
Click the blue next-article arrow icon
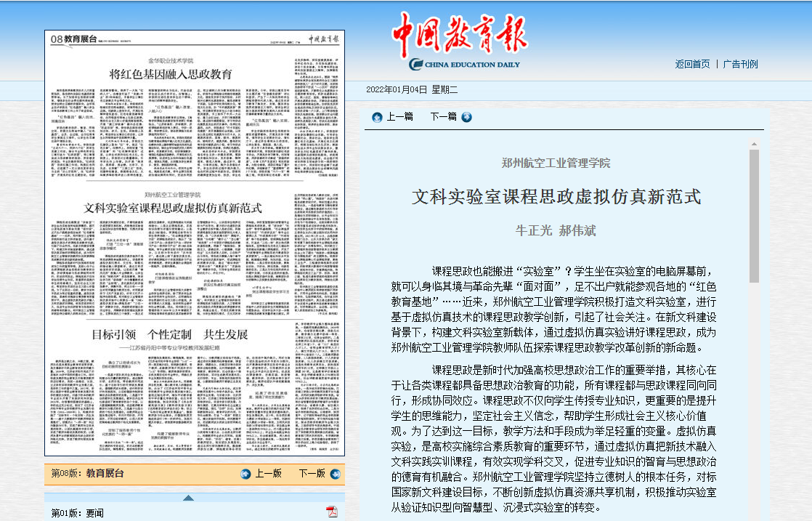click(x=466, y=117)
